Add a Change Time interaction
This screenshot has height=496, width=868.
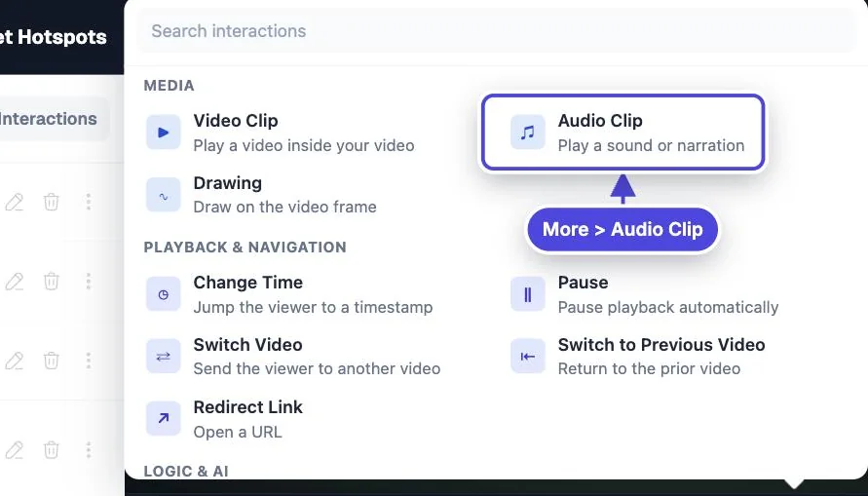point(289,294)
